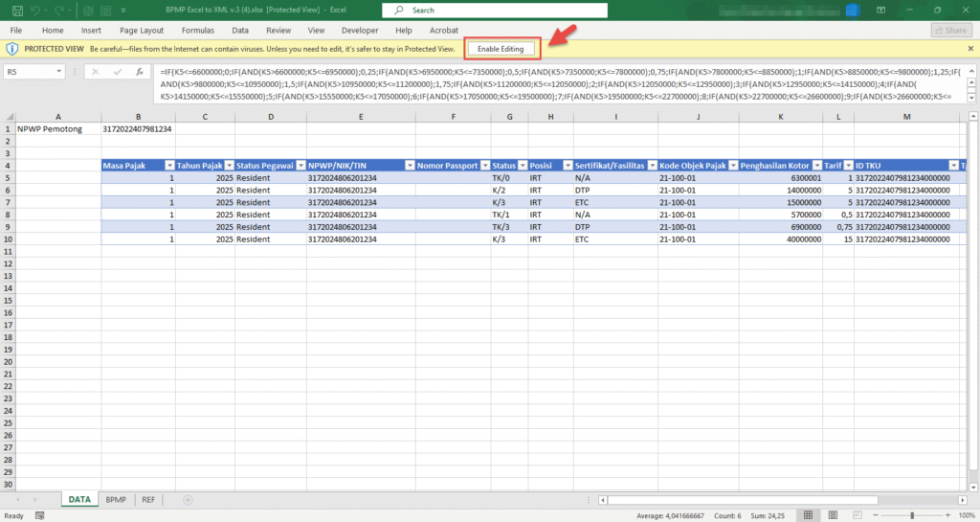The height and width of the screenshot is (522, 980).
Task: Expand the Penghasilan Kotor column filter
Action: (819, 165)
